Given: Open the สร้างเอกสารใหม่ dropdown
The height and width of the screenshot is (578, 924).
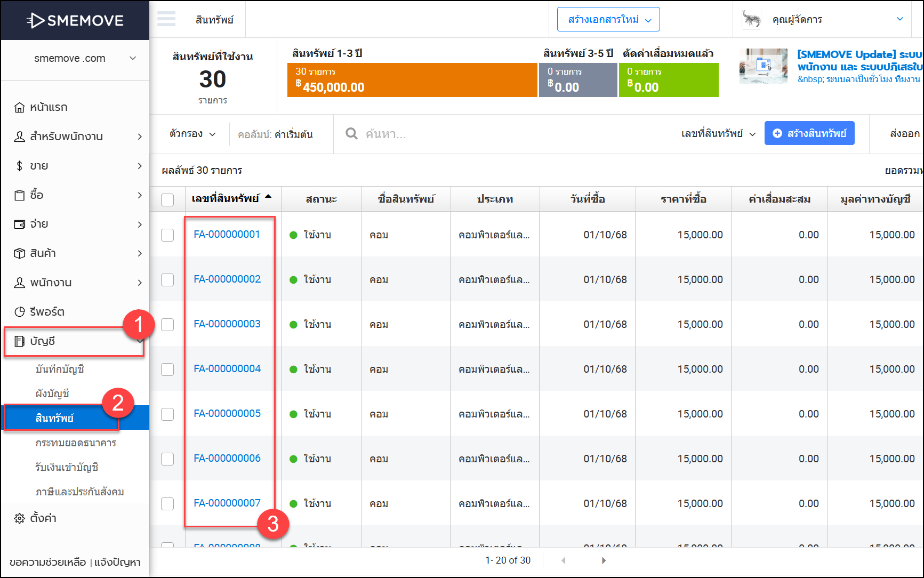Looking at the screenshot, I should tap(608, 20).
